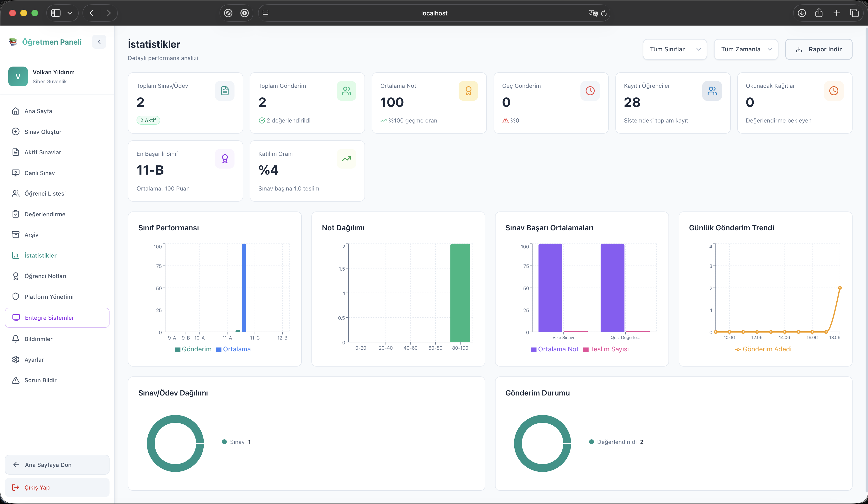Download report with Rapor İndir
Screen dimensions: 868x504
pos(819,49)
